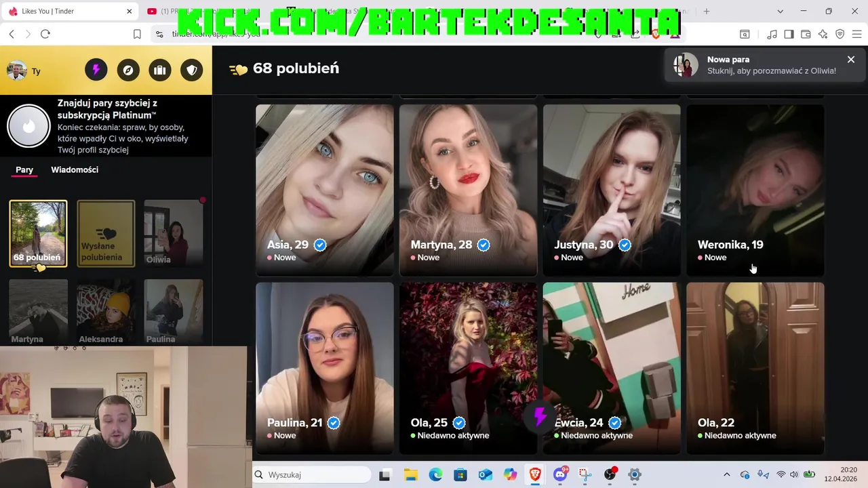Switch to the Wiadomości tab
868x488 pixels.
[75, 169]
